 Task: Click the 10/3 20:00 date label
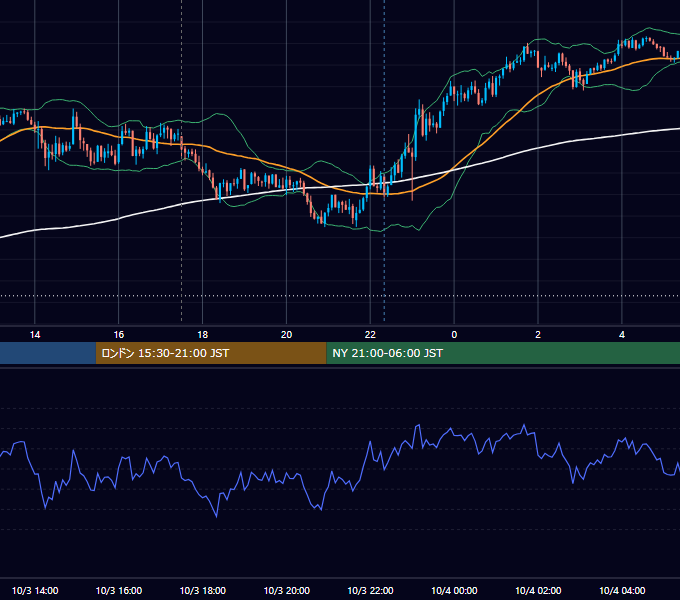pyautogui.click(x=286, y=590)
